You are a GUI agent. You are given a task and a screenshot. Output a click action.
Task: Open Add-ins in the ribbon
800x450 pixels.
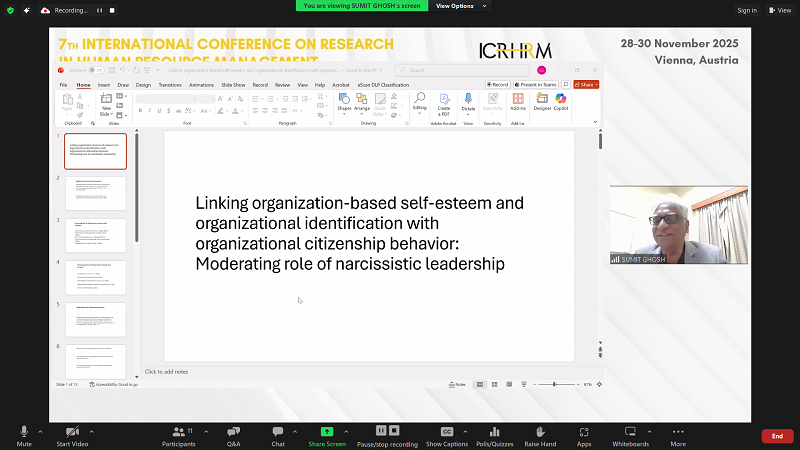(518, 102)
